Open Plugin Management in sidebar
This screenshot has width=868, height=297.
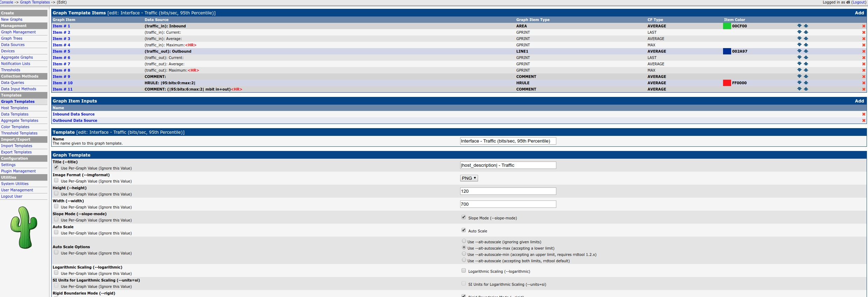click(18, 171)
